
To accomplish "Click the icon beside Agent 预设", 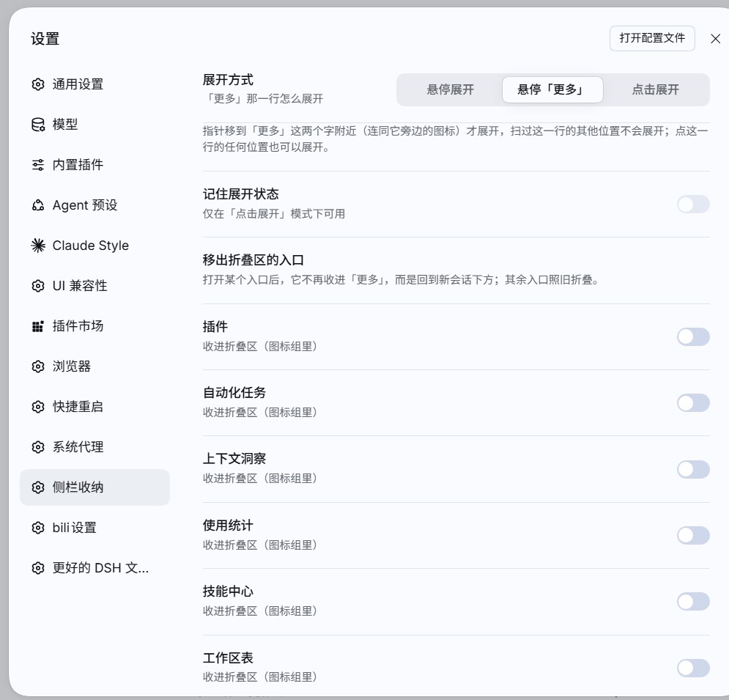I will point(38,205).
